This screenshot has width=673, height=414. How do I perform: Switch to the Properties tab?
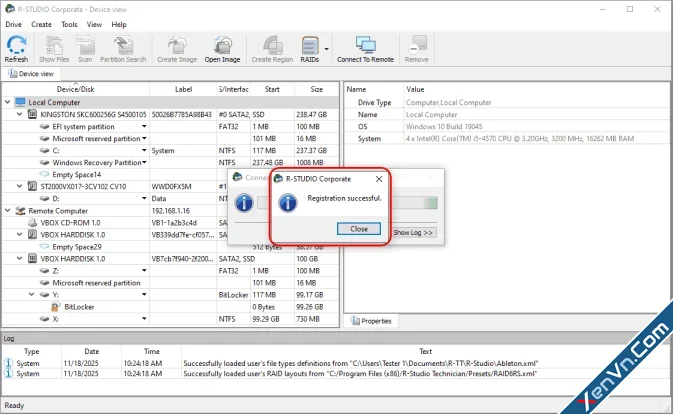coord(372,321)
